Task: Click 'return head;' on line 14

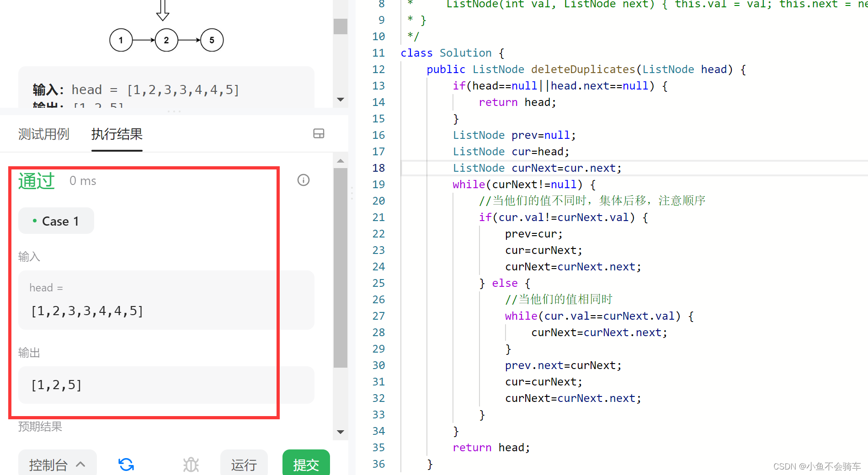Action: click(517, 102)
